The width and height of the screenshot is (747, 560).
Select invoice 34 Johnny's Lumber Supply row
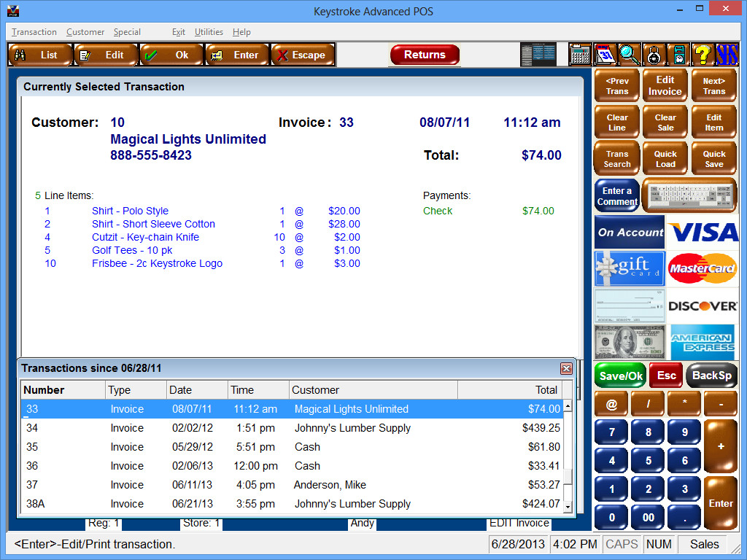pyautogui.click(x=292, y=428)
